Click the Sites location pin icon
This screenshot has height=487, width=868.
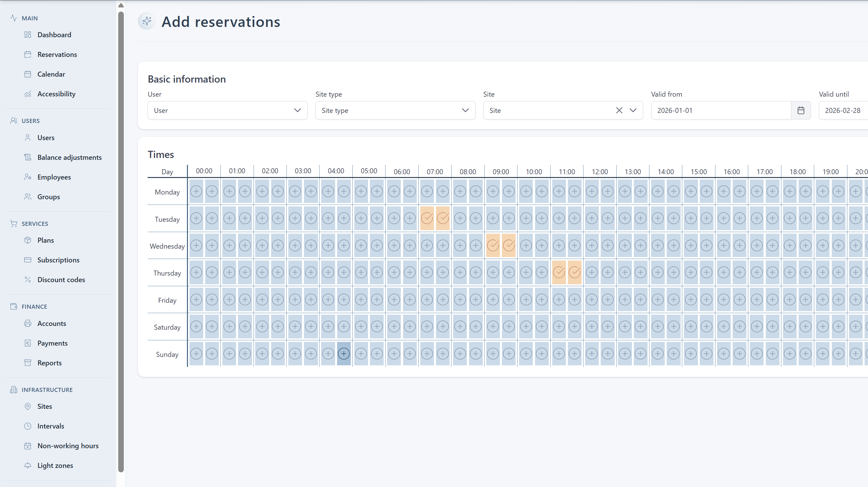coord(28,406)
